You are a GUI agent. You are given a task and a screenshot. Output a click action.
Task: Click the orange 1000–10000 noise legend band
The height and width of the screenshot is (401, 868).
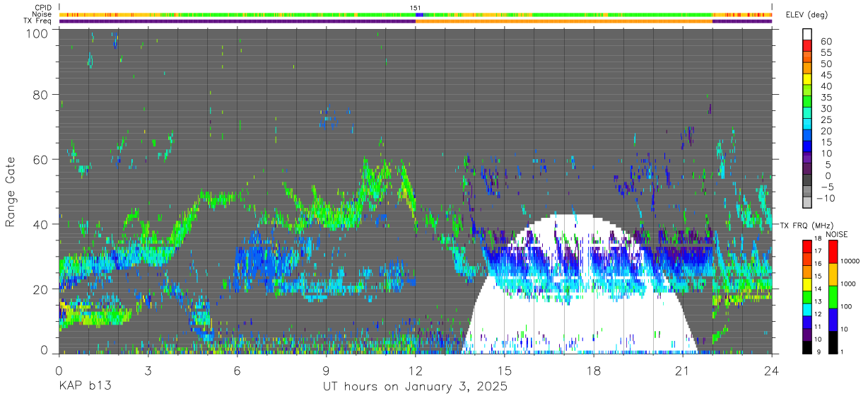(x=832, y=274)
